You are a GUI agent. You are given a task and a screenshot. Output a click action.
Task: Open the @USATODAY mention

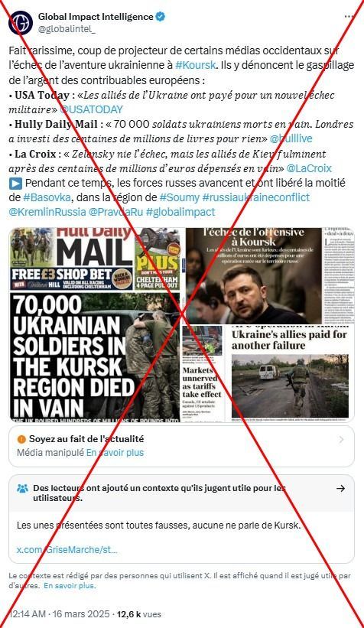click(x=91, y=109)
